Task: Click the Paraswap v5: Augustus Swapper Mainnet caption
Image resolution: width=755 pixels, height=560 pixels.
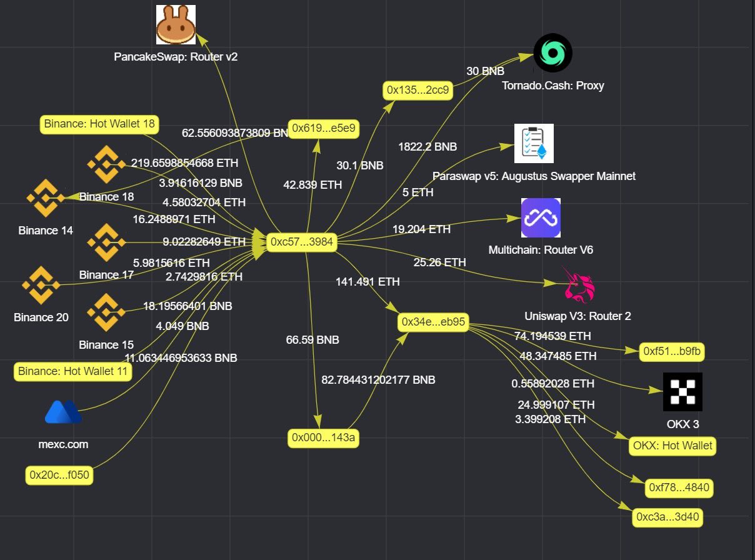Action: tap(534, 176)
